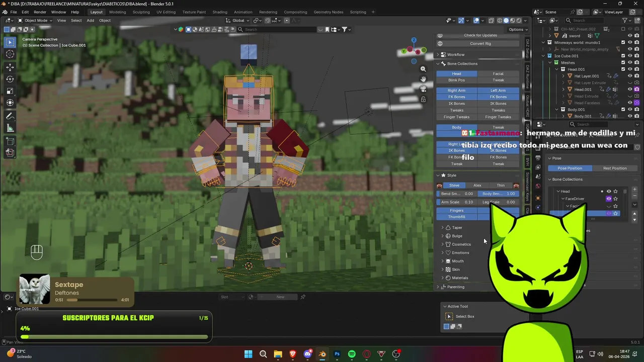Image resolution: width=644 pixels, height=362 pixels.
Task: Switch to the Modeling workspace tab
Action: (x=118, y=12)
